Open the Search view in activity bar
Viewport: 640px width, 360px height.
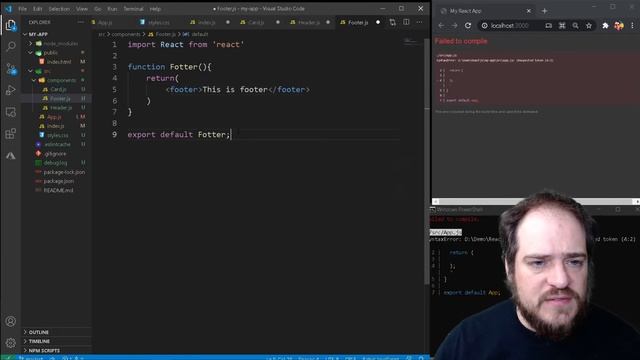pos(11,47)
